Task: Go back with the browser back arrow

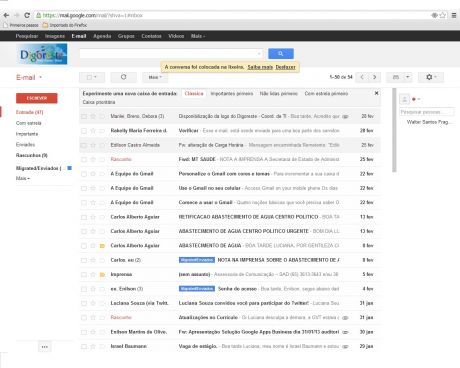Action: 6,15
